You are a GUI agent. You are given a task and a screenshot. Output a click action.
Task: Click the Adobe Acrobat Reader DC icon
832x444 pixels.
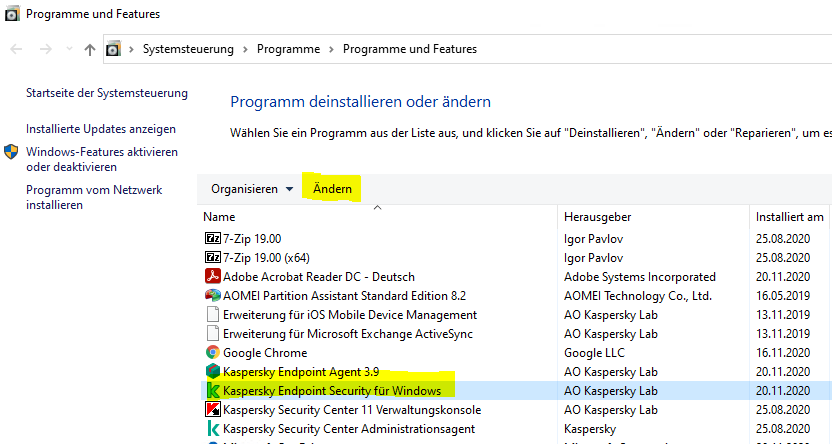(x=213, y=276)
